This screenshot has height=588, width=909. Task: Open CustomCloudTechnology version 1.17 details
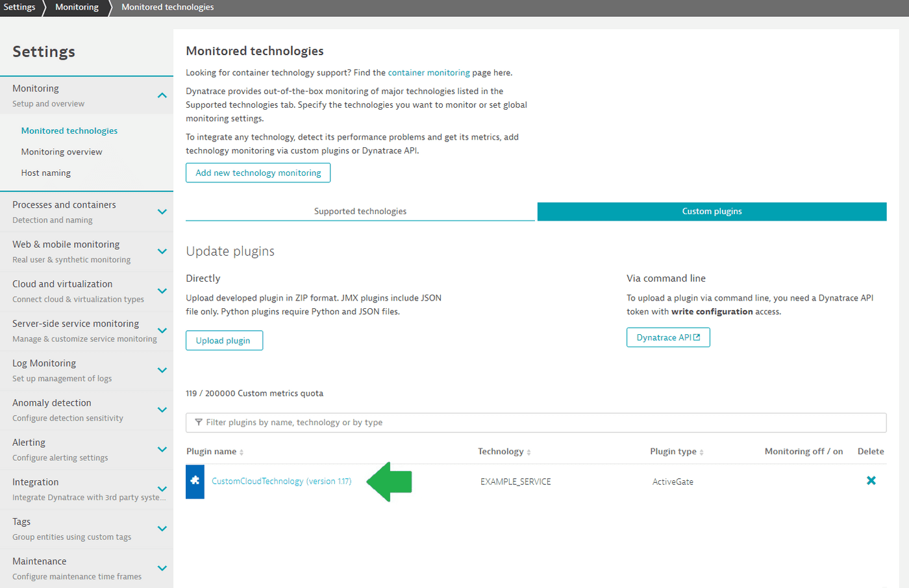click(282, 482)
